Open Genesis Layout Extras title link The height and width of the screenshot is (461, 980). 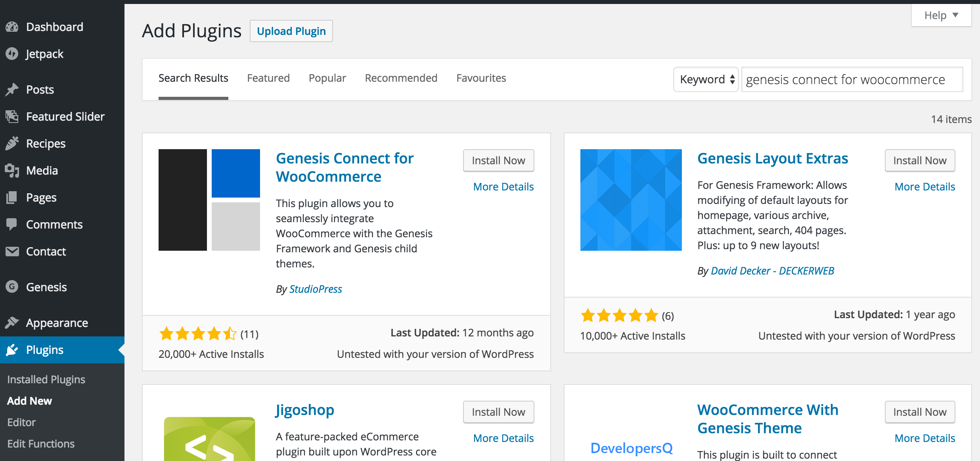773,158
